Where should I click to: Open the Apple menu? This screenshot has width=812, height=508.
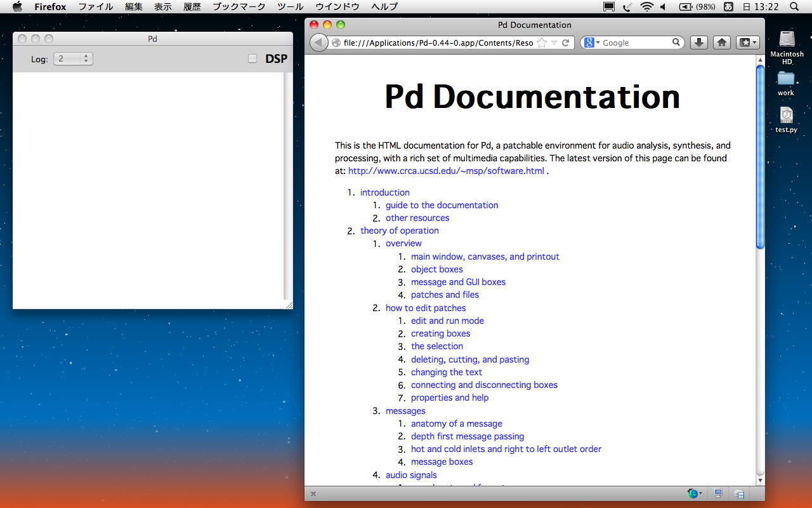pos(18,7)
